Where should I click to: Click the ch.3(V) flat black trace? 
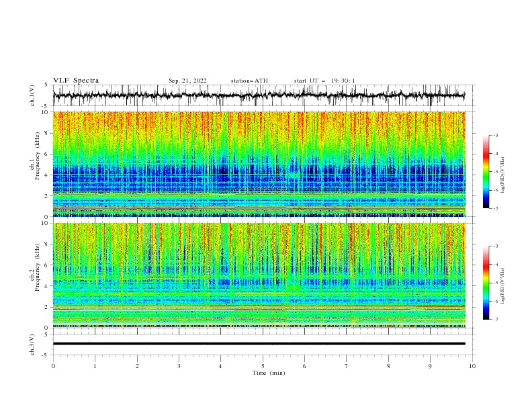pyautogui.click(x=259, y=344)
